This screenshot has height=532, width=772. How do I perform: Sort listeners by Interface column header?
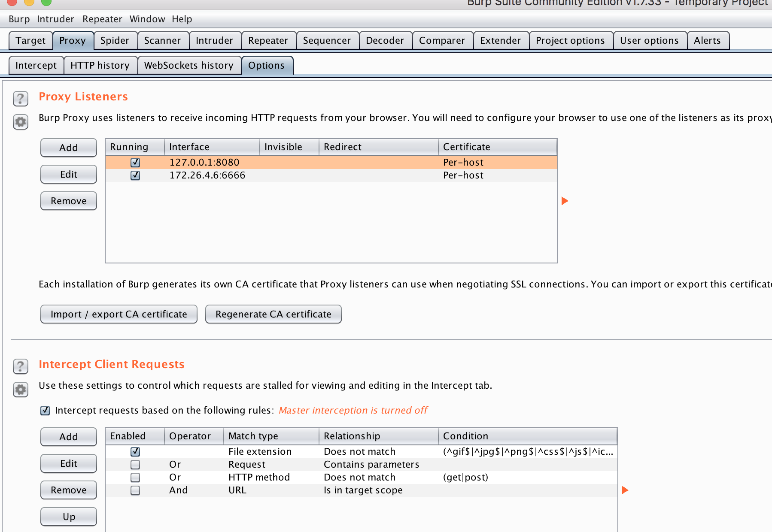point(212,147)
